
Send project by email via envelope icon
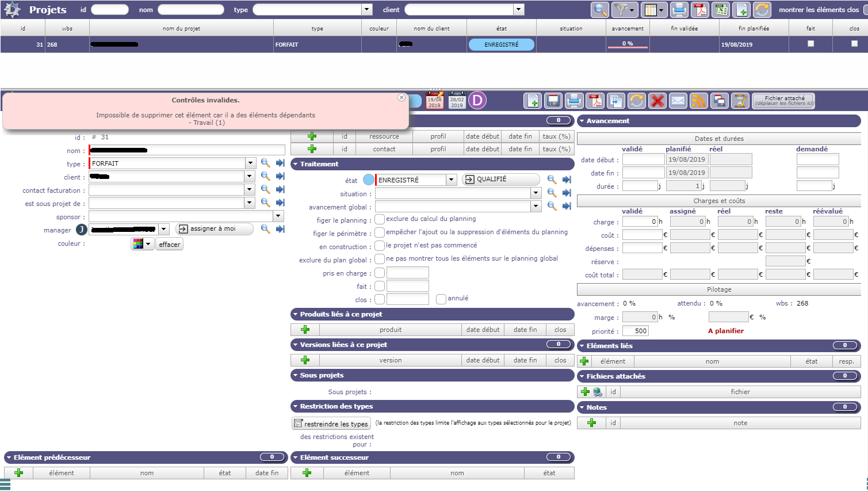click(x=678, y=101)
